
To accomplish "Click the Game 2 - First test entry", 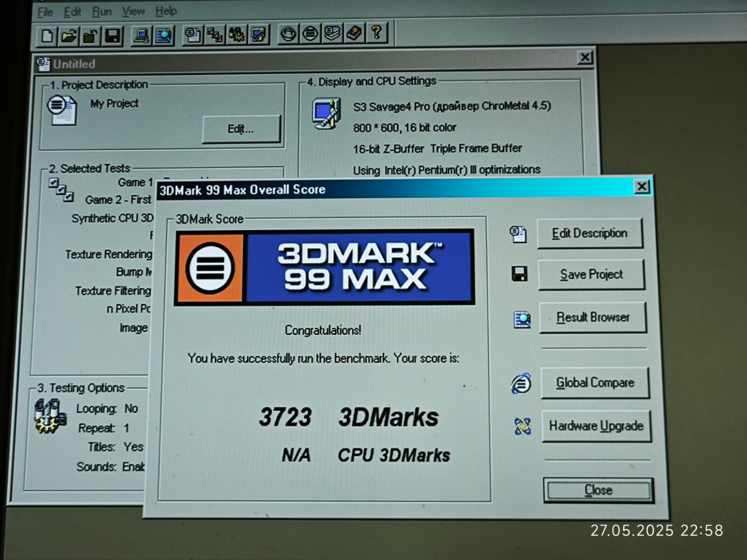I will pyautogui.click(x=118, y=200).
